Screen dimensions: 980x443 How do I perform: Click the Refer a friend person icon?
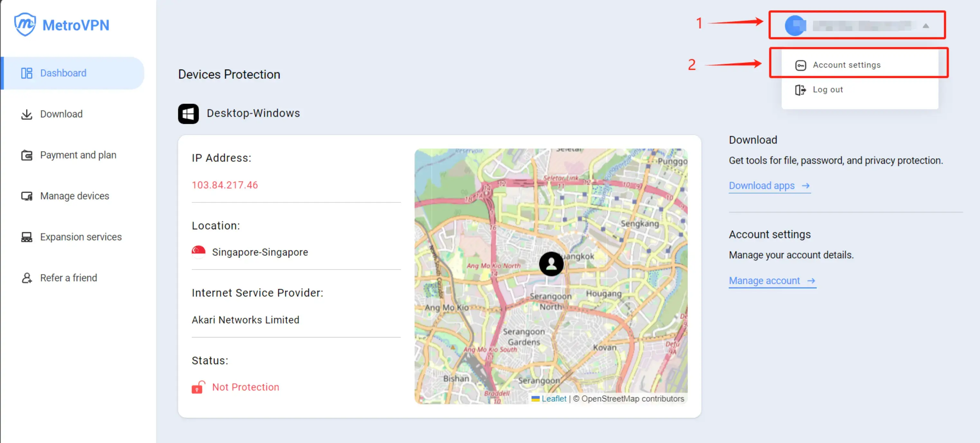(x=27, y=278)
